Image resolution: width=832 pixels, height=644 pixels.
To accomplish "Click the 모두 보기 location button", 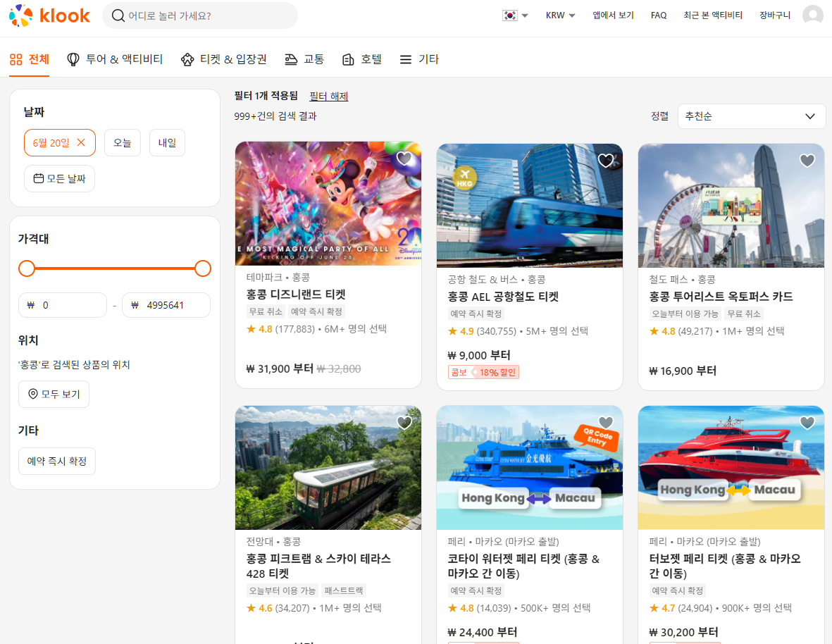I will pos(54,394).
